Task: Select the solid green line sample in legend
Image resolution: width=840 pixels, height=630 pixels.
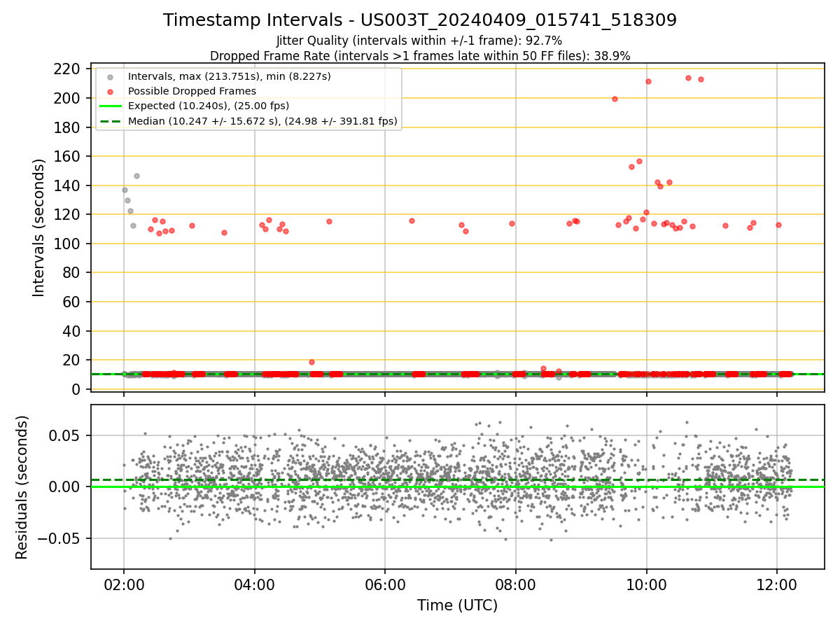Action: 110,106
